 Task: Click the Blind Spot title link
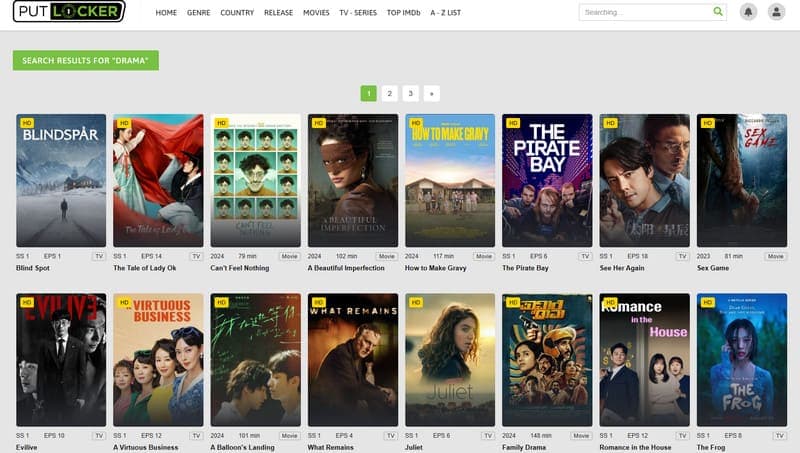click(33, 268)
